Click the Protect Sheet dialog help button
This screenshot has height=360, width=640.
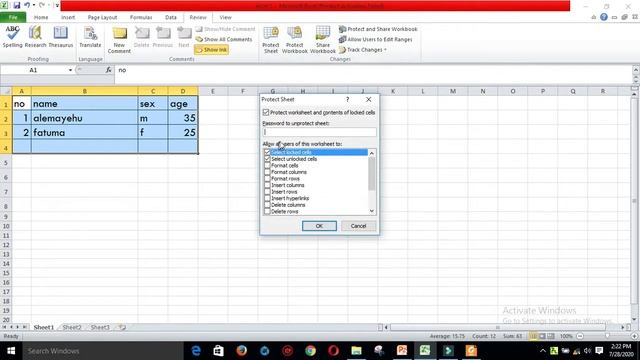pyautogui.click(x=347, y=99)
